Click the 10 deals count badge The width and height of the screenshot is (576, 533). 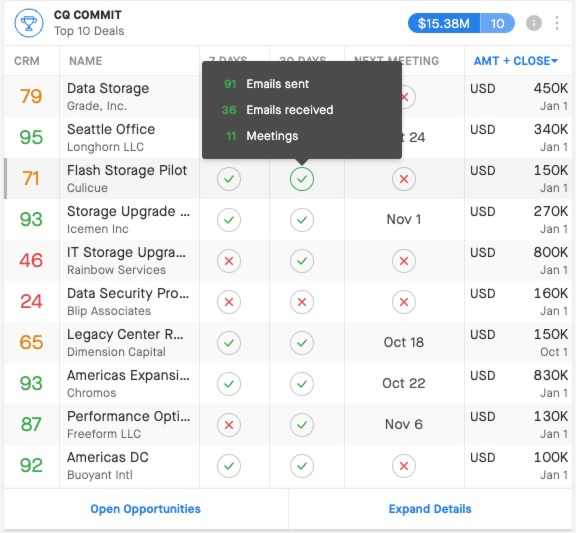point(497,24)
